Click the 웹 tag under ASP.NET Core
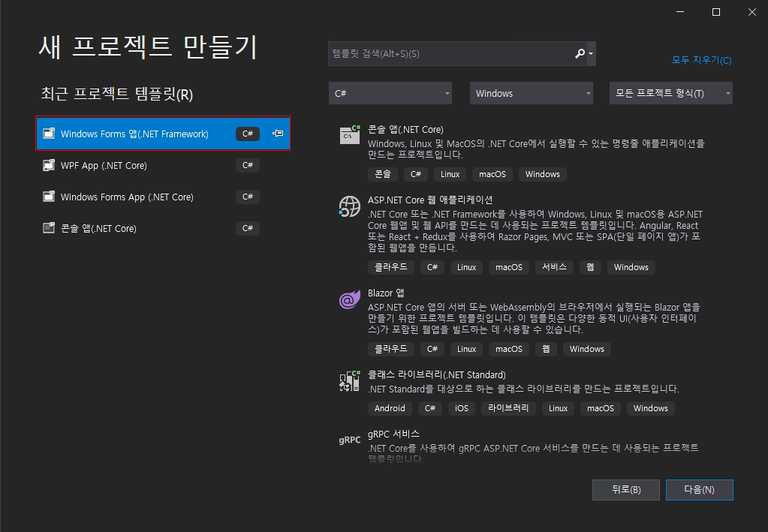 pos(590,267)
